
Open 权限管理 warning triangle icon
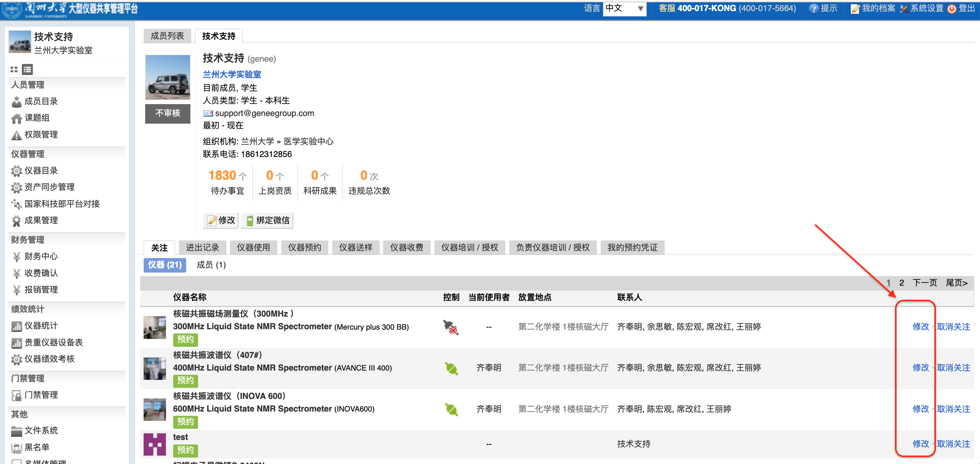(16, 135)
